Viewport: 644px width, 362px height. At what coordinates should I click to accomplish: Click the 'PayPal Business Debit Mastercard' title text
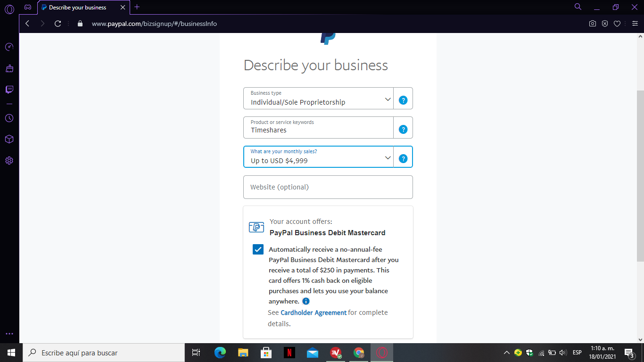pyautogui.click(x=328, y=233)
